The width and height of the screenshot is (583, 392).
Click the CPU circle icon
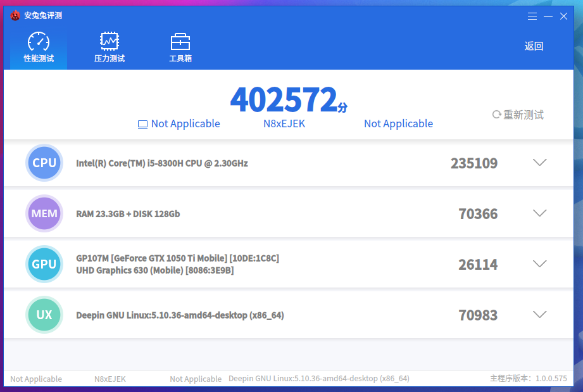tap(44, 163)
